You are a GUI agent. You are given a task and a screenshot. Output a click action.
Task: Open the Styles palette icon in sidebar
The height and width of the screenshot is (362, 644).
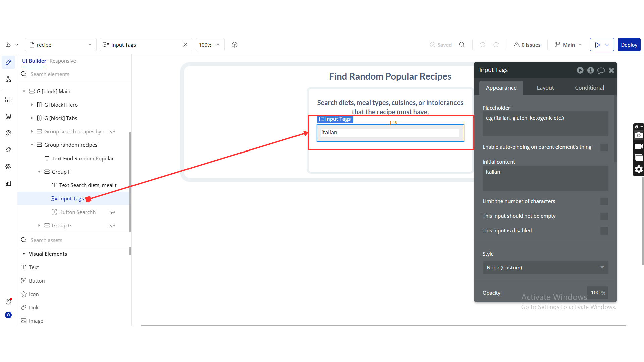(8, 133)
